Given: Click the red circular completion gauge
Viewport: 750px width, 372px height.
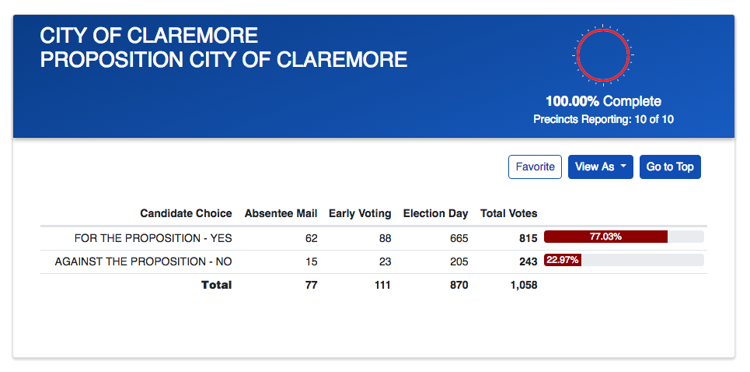Looking at the screenshot, I should tap(603, 55).
